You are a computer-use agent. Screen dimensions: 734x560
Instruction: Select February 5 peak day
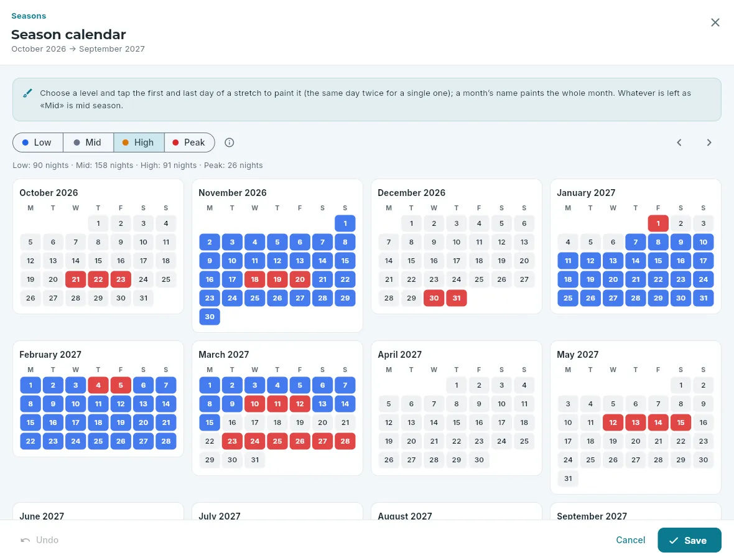(x=121, y=385)
